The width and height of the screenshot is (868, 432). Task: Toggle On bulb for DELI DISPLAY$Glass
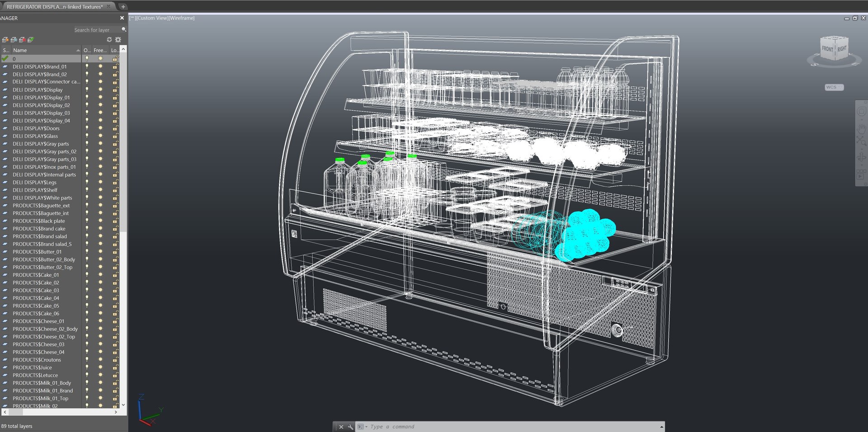coord(87,136)
